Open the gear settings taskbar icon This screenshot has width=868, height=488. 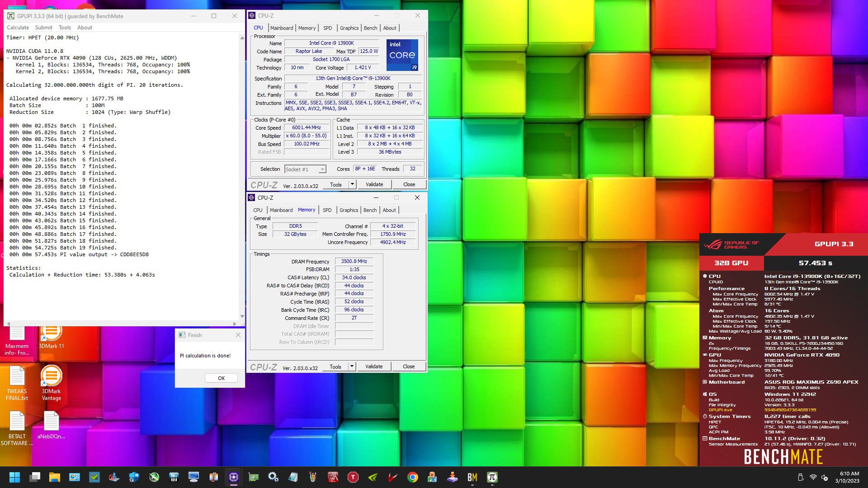click(x=273, y=477)
